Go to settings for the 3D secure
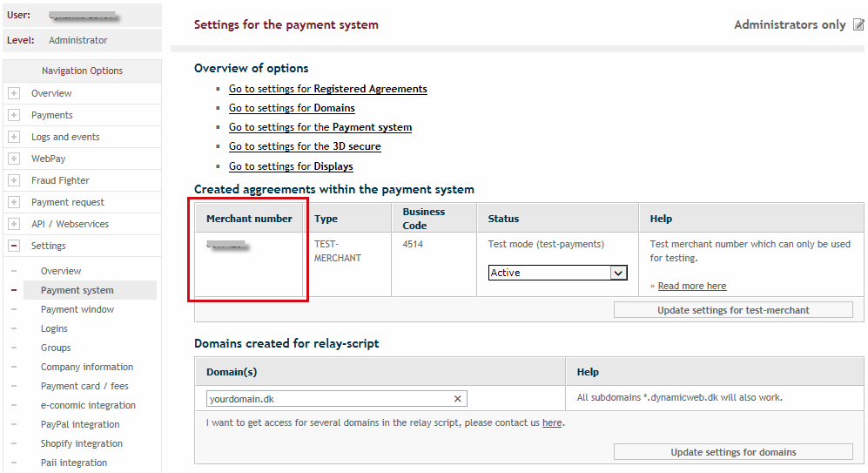This screenshot has width=868, height=473. coord(305,146)
